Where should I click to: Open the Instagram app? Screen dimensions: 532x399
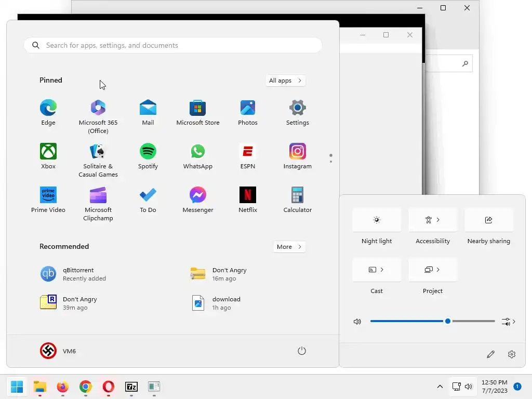[x=298, y=156]
